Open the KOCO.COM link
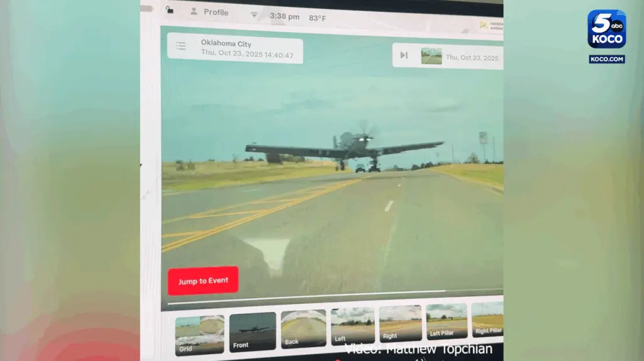The image size is (644, 361). [606, 59]
